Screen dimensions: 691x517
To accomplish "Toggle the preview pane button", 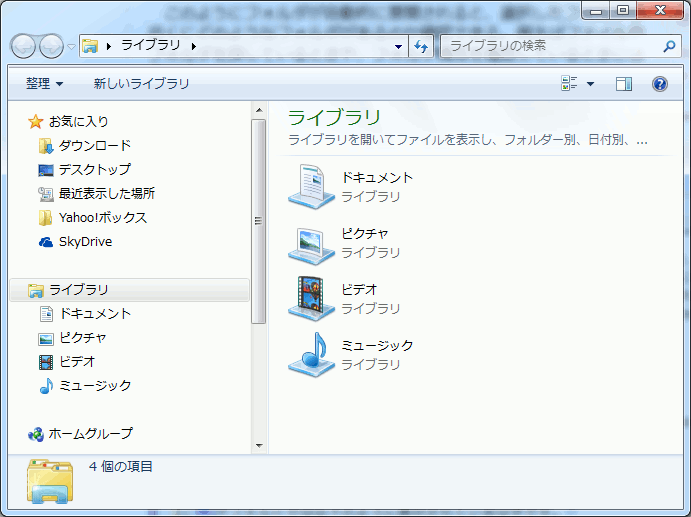I will 624,84.
